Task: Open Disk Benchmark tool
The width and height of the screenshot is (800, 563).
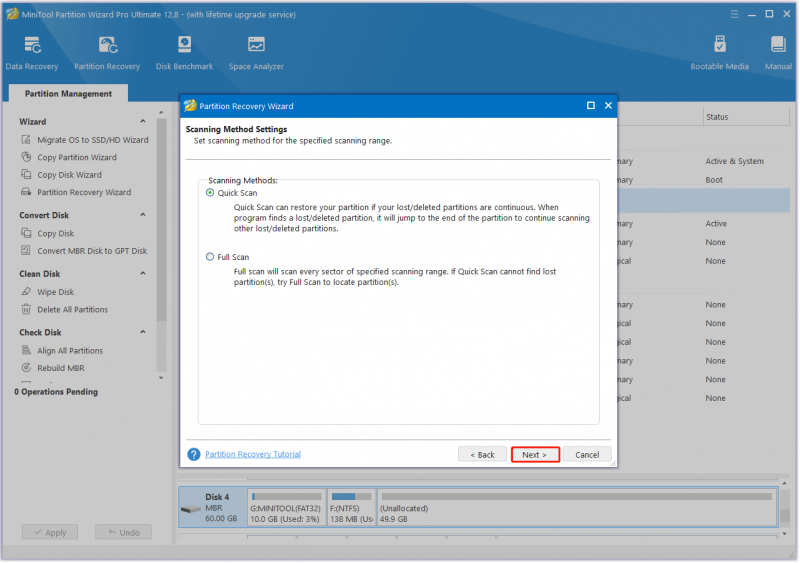Action: pos(184,53)
